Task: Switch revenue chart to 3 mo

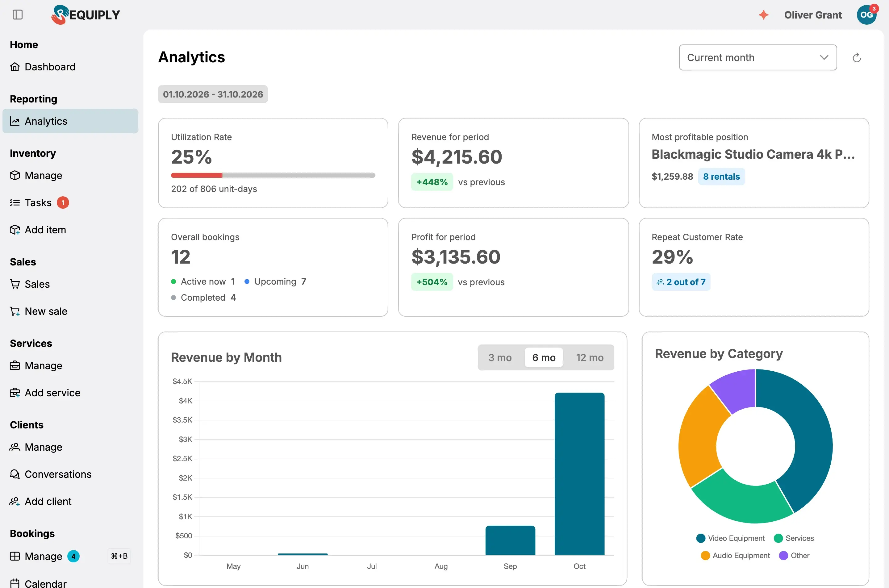Action: (500, 357)
